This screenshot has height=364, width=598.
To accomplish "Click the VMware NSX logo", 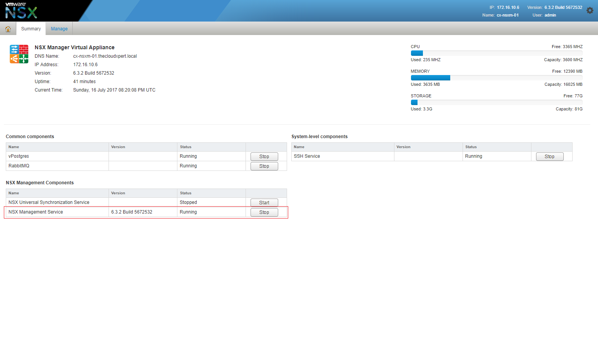I will pyautogui.click(x=22, y=11).
